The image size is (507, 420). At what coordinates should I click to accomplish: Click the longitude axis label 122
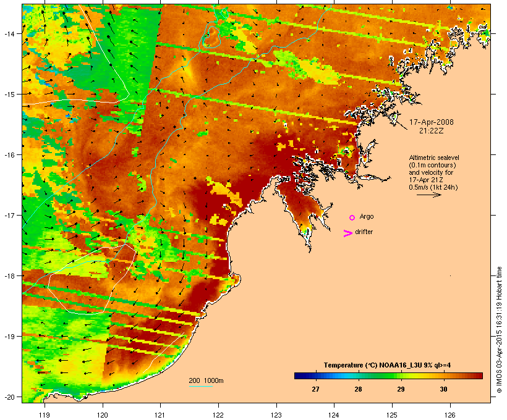(218, 415)
